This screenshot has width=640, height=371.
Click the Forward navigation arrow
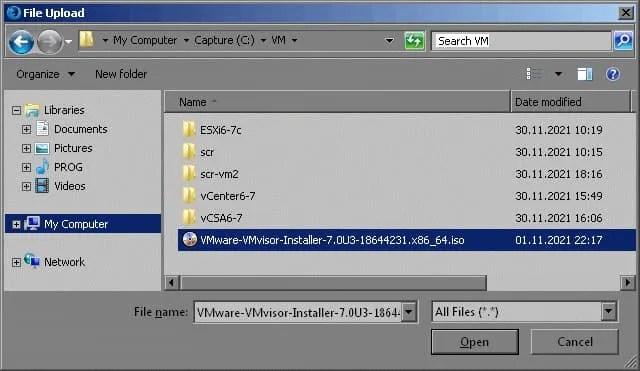(x=49, y=41)
